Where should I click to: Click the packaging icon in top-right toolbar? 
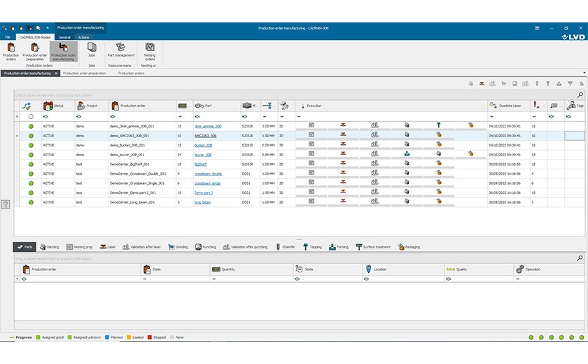581,83
